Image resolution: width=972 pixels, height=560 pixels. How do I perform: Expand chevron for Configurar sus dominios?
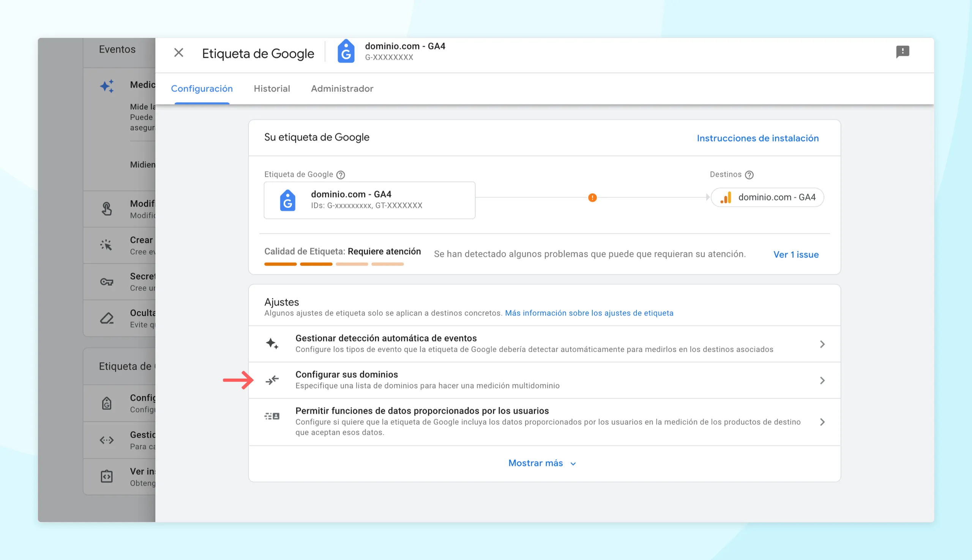click(822, 381)
